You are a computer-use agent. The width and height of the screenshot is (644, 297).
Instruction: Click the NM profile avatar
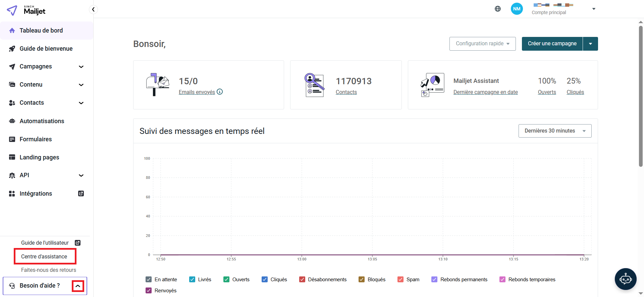click(x=517, y=9)
